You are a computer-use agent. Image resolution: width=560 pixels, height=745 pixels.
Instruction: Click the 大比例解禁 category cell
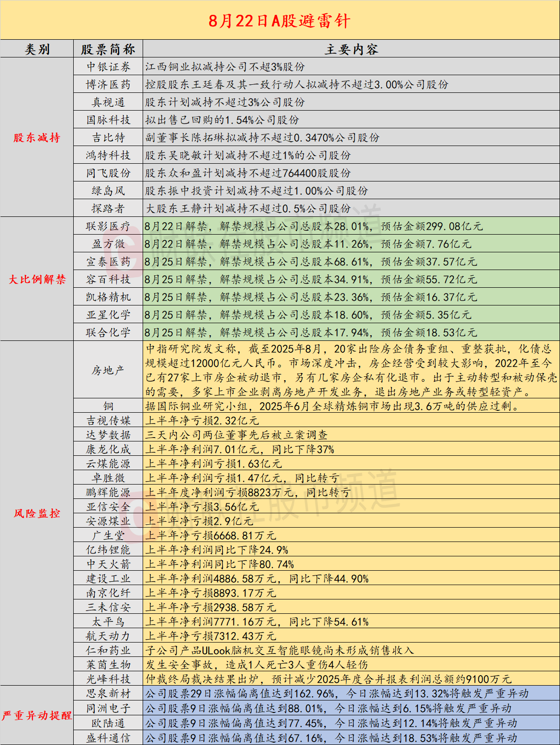(37, 279)
